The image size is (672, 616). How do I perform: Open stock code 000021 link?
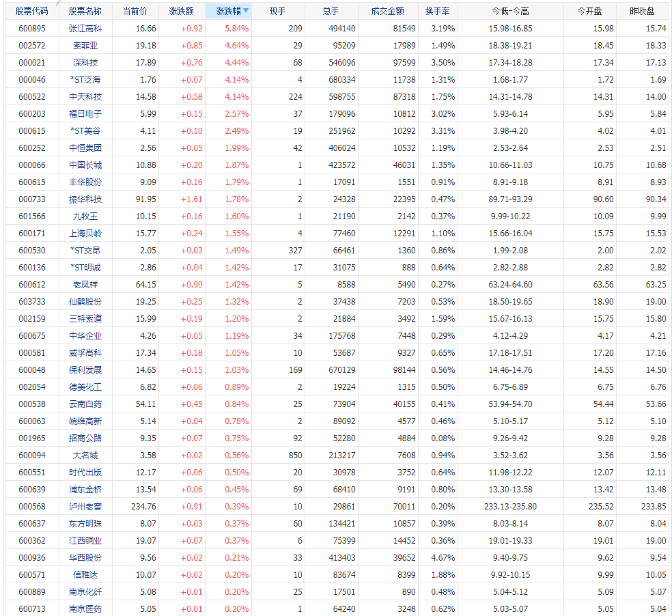32,63
